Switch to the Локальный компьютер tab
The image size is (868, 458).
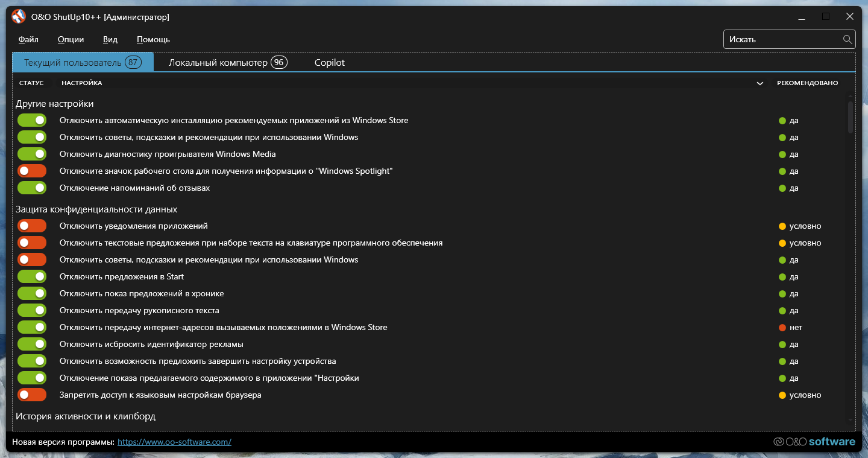pos(228,62)
